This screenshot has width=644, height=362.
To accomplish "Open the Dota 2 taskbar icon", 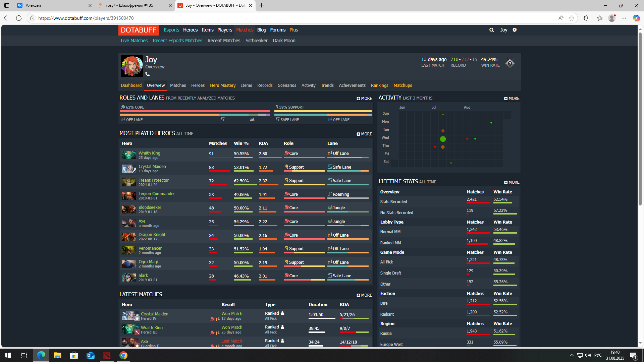I will pos(107,355).
